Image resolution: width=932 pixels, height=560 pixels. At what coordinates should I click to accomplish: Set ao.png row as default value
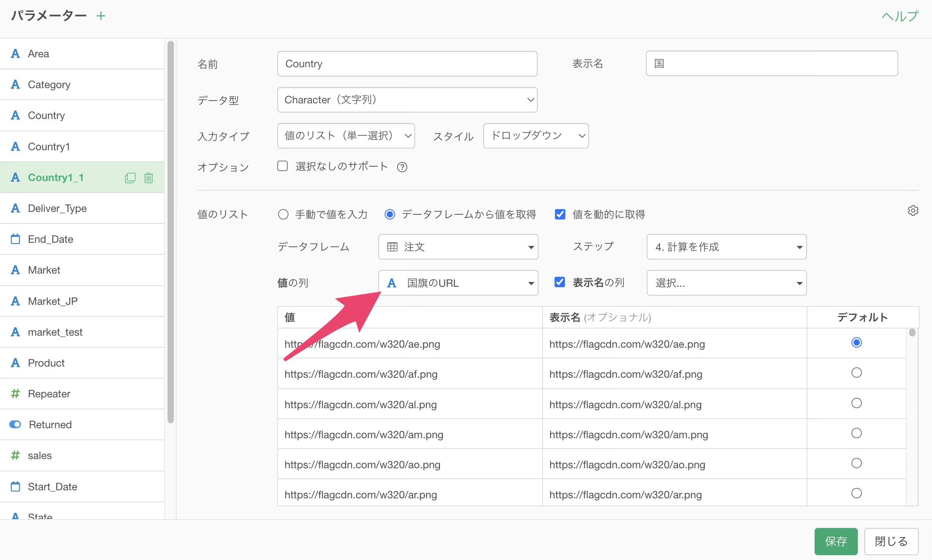point(856,463)
